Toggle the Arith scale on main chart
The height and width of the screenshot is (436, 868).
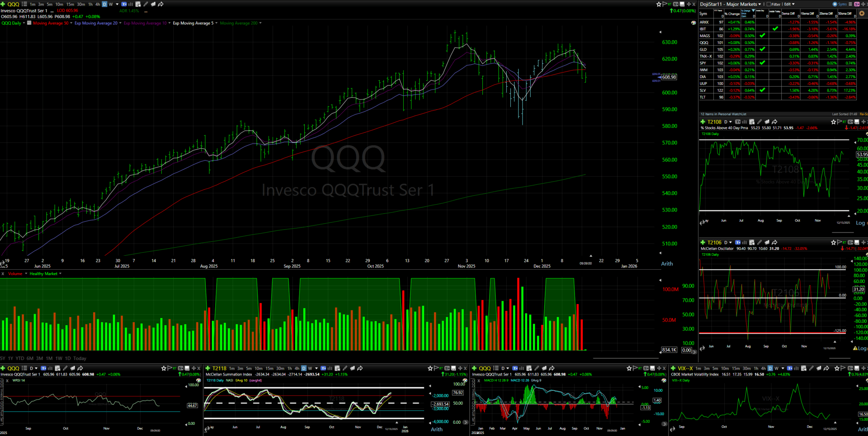667,264
